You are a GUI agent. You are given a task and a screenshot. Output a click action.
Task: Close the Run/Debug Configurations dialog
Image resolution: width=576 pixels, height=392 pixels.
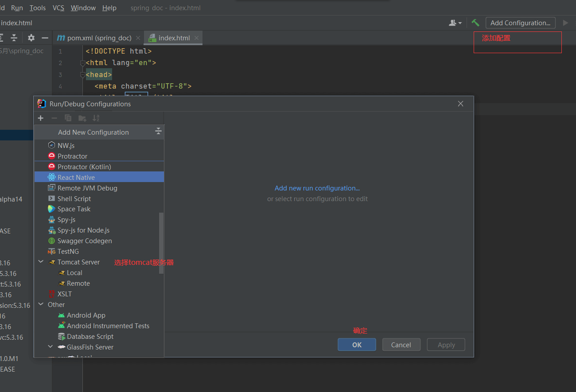[460, 104]
